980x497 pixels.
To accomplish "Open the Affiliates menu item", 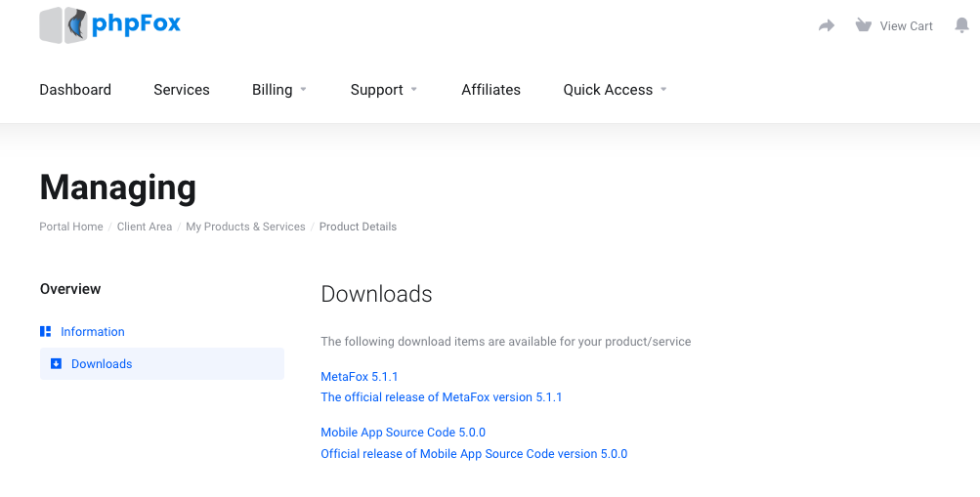I will [490, 90].
